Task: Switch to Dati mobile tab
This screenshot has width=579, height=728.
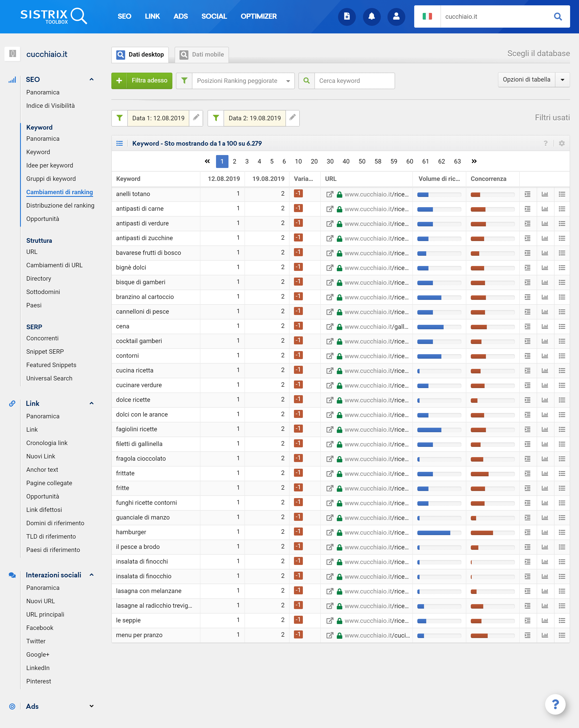Action: [x=202, y=55]
